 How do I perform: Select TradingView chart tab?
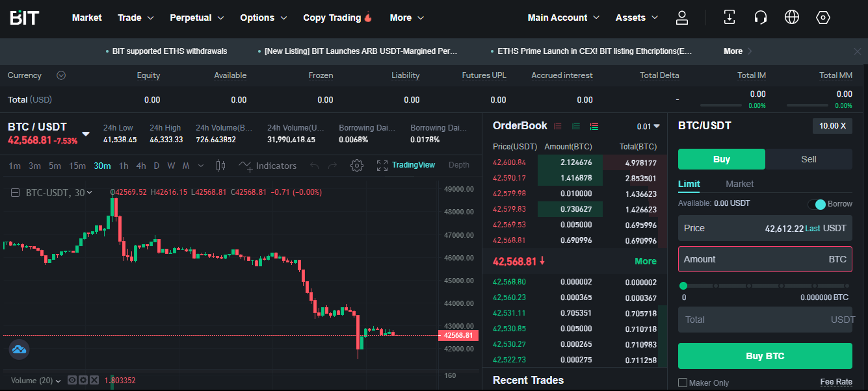click(414, 165)
